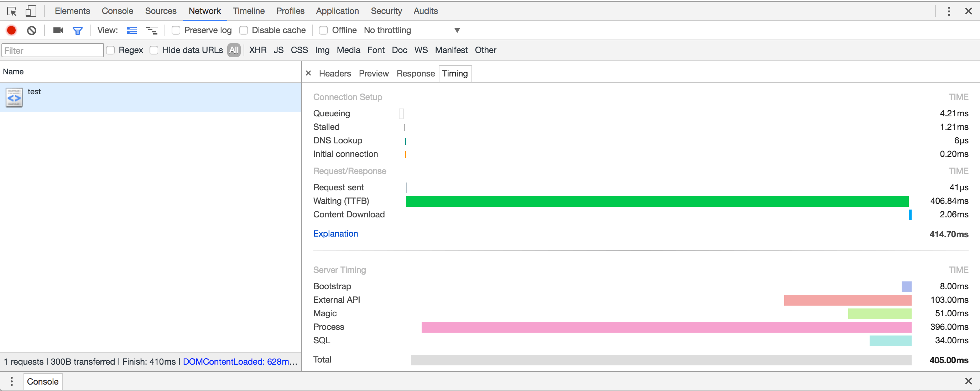Enable the Preserve log checkbox
The width and height of the screenshot is (980, 391).
tap(176, 30)
